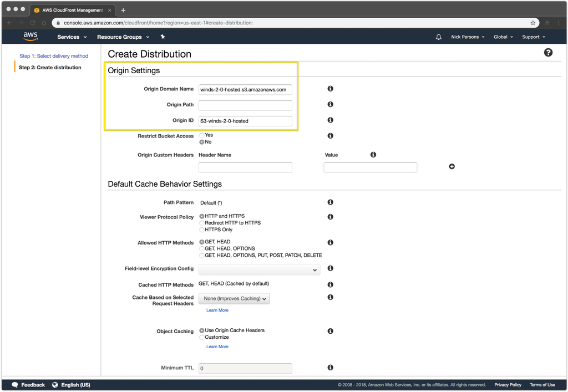Click the AWS logo home icon
Image resolution: width=568 pixels, height=392 pixels.
point(31,37)
